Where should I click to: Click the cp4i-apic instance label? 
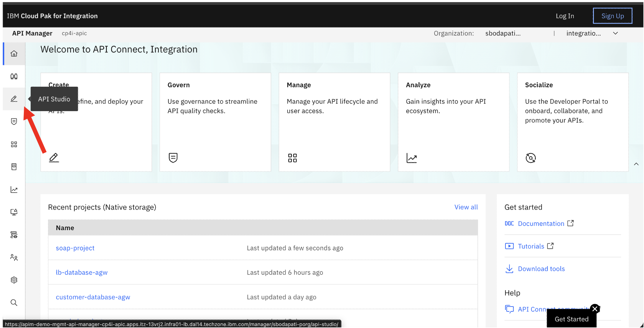(74, 33)
